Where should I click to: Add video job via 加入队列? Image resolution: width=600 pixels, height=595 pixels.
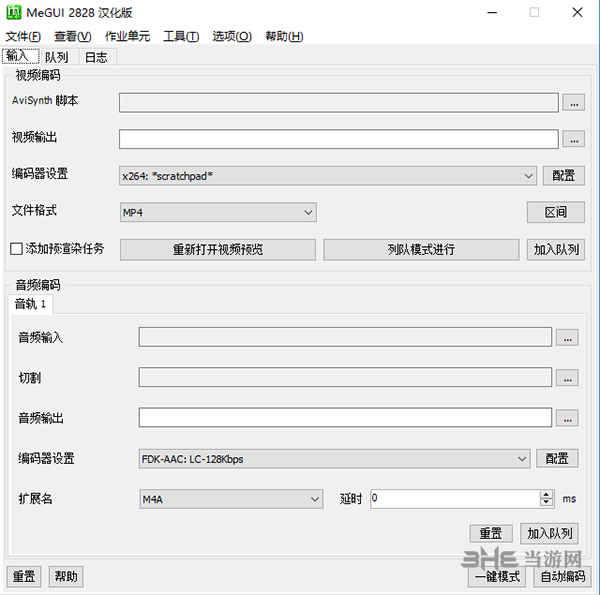point(556,249)
